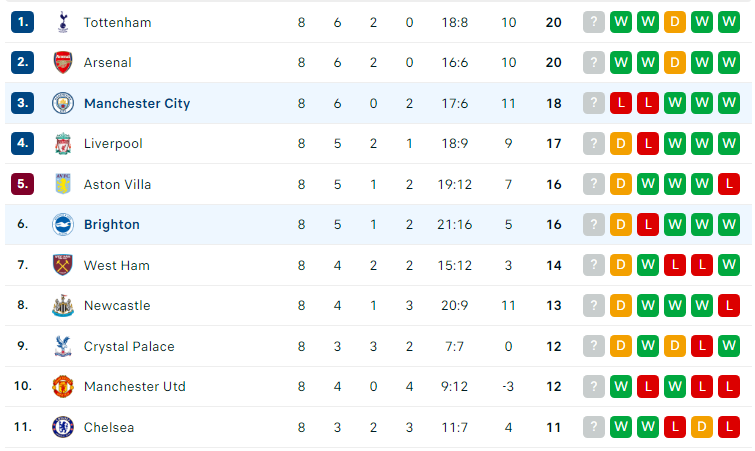755x451 pixels.
Task: Open the Crystal Palace team link
Action: (129, 347)
